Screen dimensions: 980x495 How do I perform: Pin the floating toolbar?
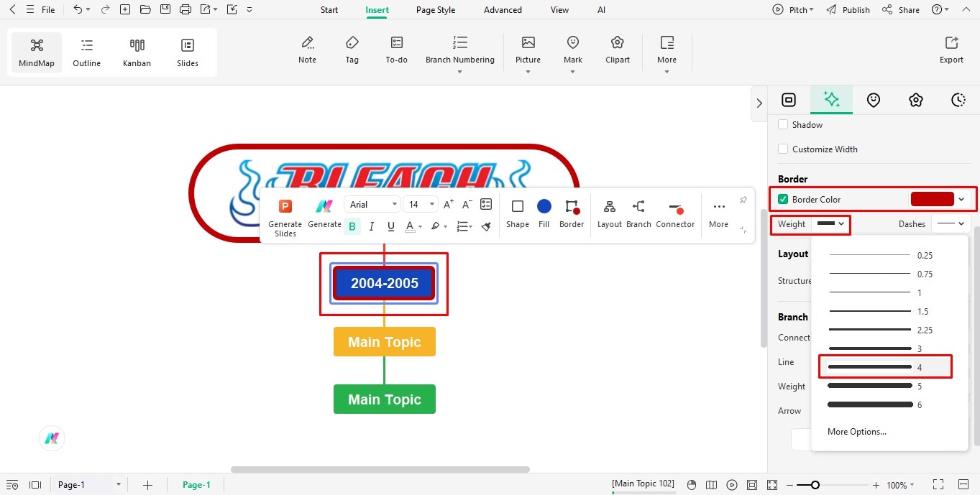coord(743,200)
